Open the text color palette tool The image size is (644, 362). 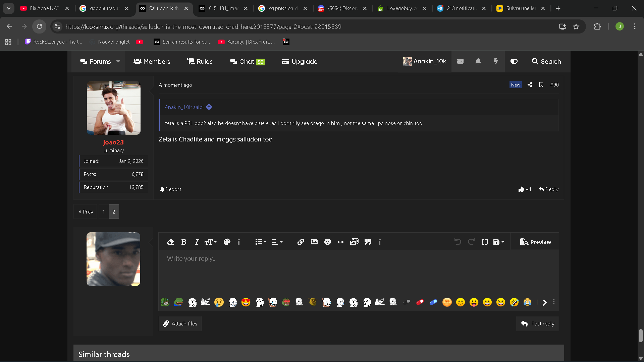tap(227, 242)
